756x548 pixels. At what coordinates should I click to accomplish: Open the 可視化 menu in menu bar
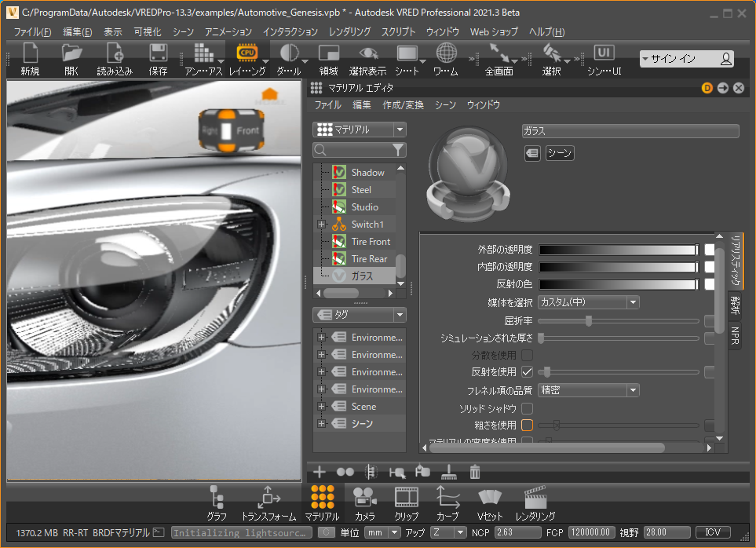coord(147,32)
